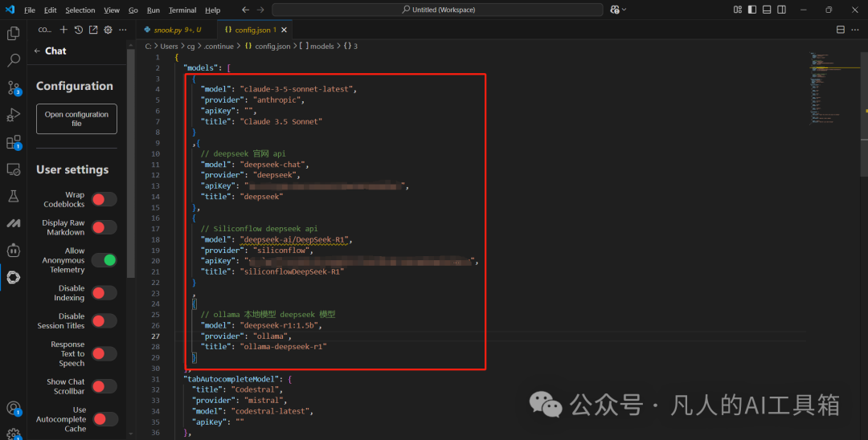Open the Testing flask view
Screen dimensions: 868x440
pos(14,196)
